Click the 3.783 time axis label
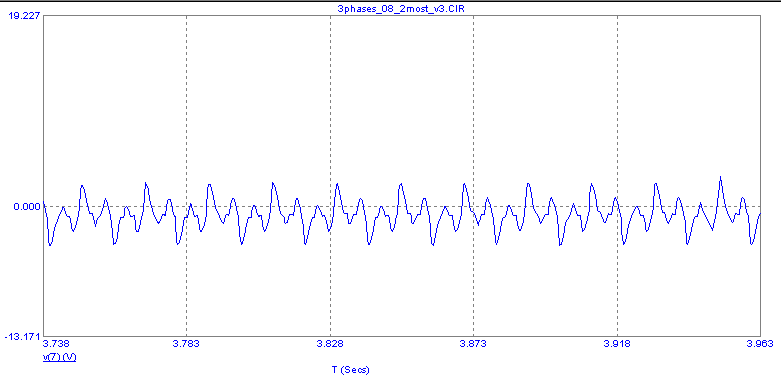 [x=186, y=344]
